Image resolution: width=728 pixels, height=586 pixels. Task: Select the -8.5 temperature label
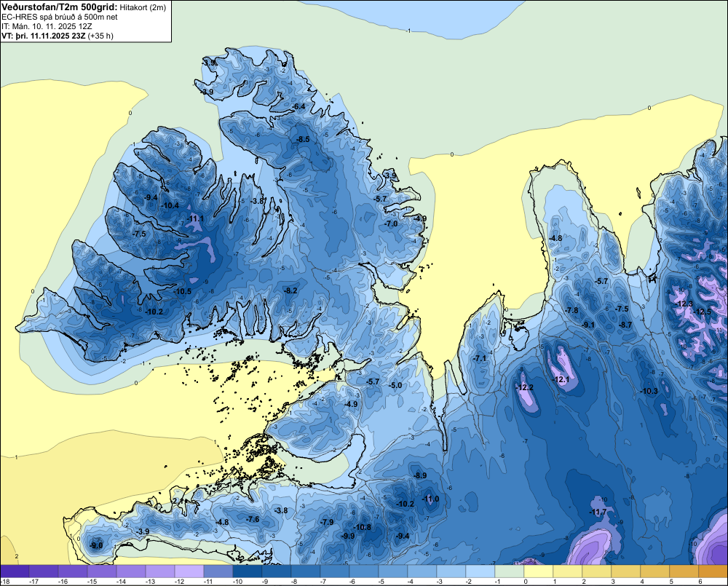(303, 139)
